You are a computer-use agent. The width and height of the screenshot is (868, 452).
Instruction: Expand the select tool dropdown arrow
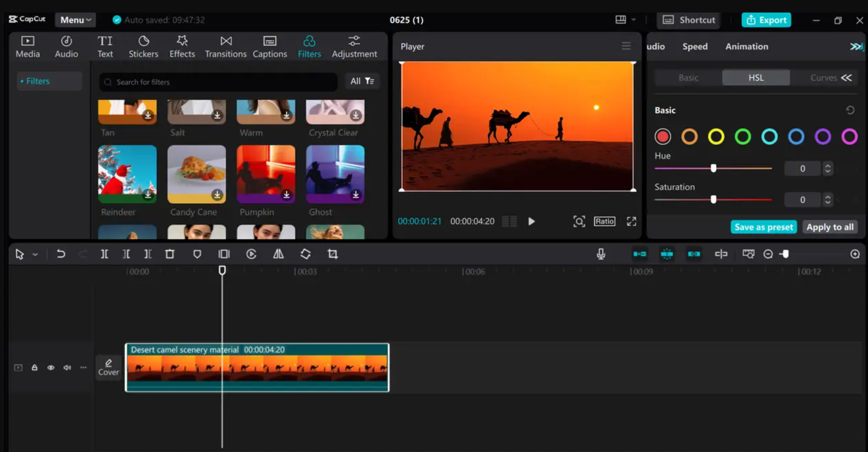35,254
